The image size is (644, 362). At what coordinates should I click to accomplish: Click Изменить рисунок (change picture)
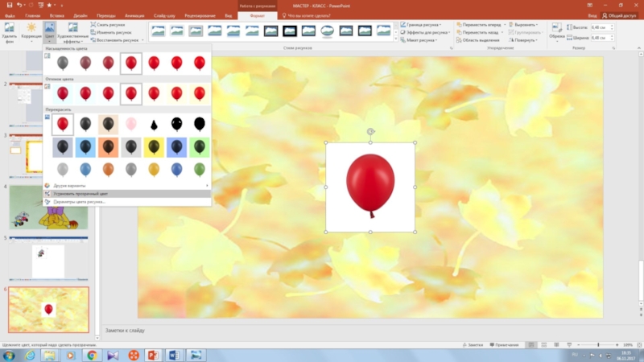113,33
